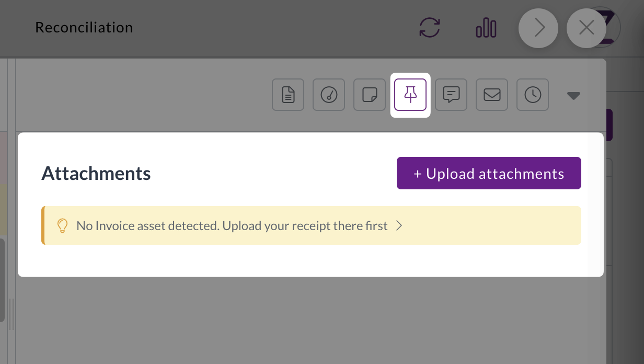Click the refresh sync icon
Image resolution: width=644 pixels, height=364 pixels.
(430, 27)
